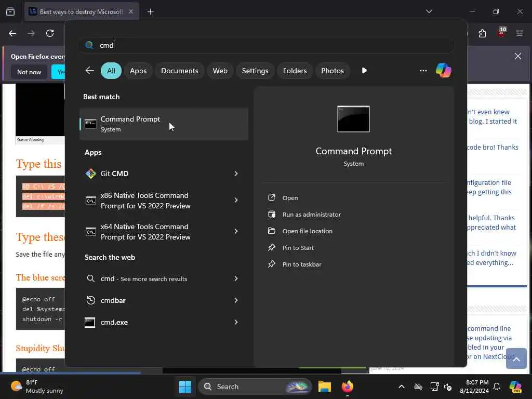Switch to 'Best ways to destroy Microsoft' tab
This screenshot has width=532, height=399.
(82, 12)
